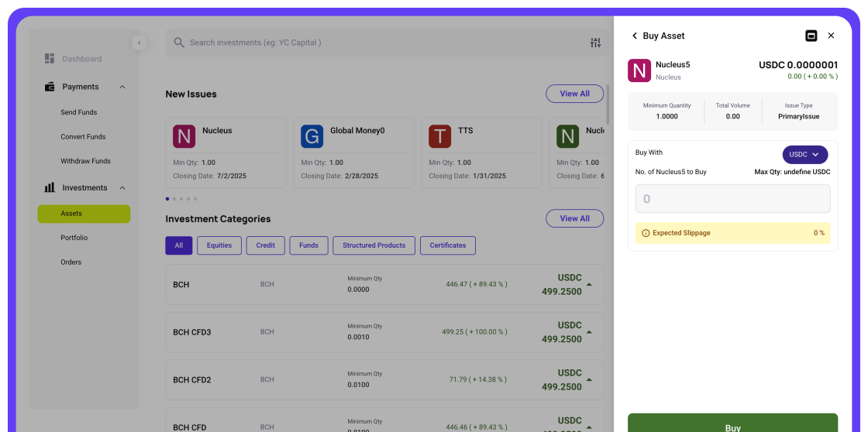
Task: Filter by Credit category
Action: 265,245
